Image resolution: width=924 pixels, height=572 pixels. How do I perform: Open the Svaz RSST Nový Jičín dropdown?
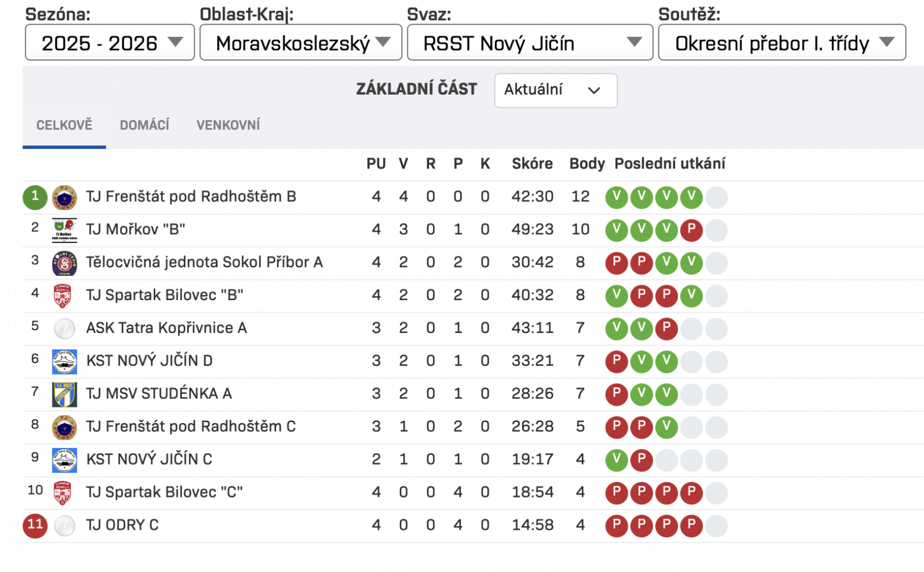point(530,43)
